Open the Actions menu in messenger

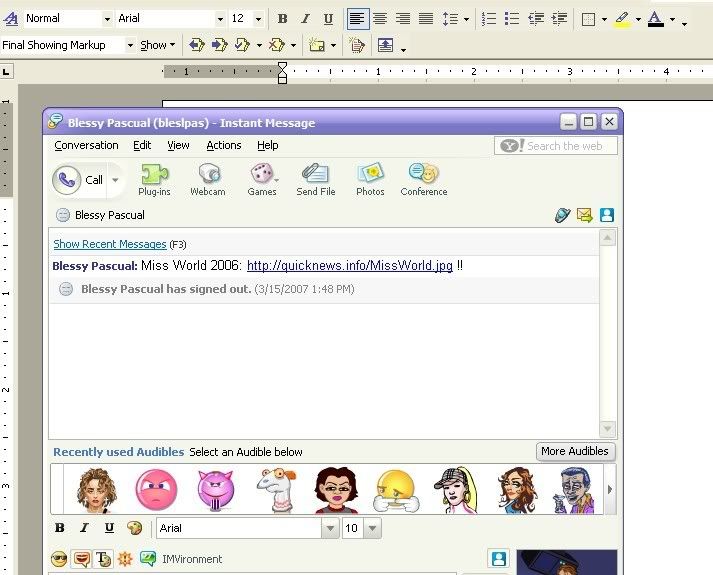pos(224,145)
